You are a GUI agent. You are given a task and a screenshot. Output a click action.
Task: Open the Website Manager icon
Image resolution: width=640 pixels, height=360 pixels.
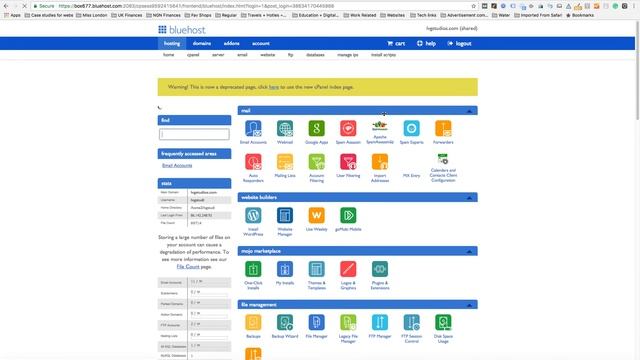pyautogui.click(x=285, y=216)
